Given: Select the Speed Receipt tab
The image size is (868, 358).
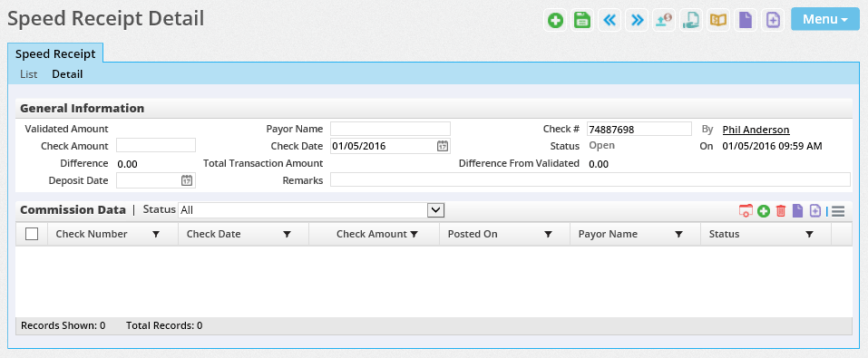Looking at the screenshot, I should point(55,53).
